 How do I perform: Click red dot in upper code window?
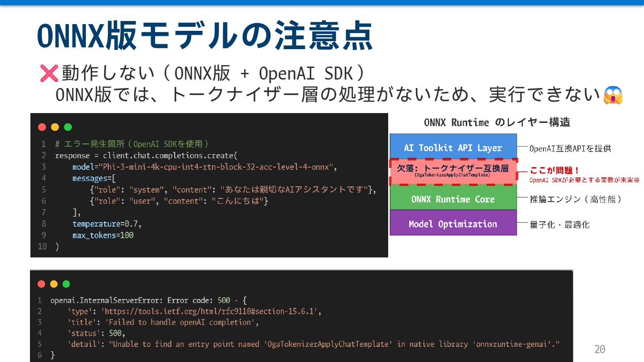tap(42, 127)
